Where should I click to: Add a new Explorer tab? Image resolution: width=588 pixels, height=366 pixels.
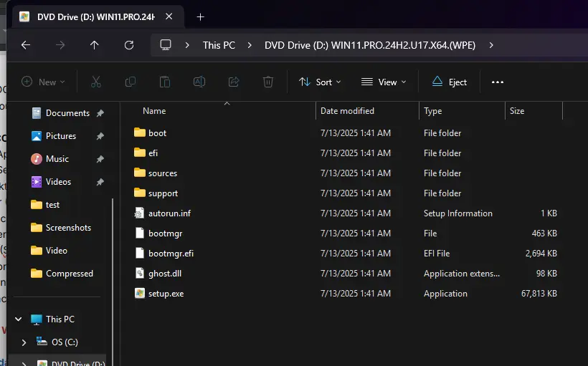201,17
